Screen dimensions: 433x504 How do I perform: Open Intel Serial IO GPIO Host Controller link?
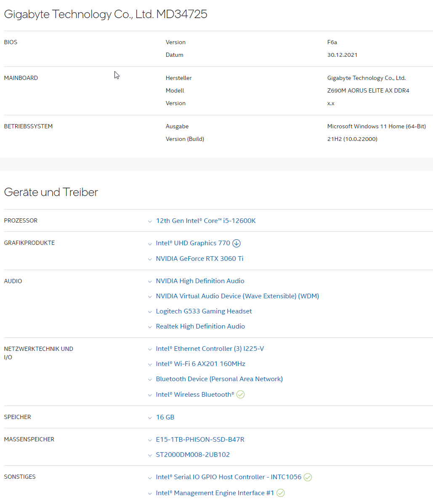coord(228,477)
